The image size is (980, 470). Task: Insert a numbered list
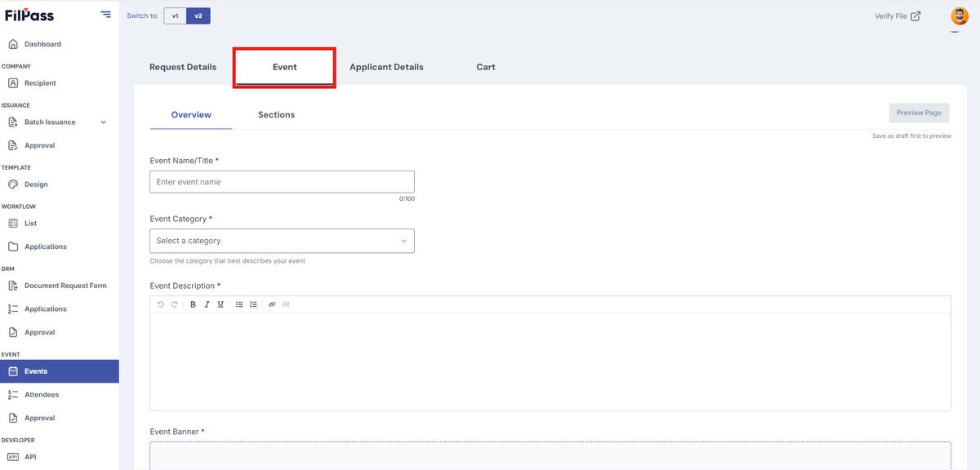point(253,304)
